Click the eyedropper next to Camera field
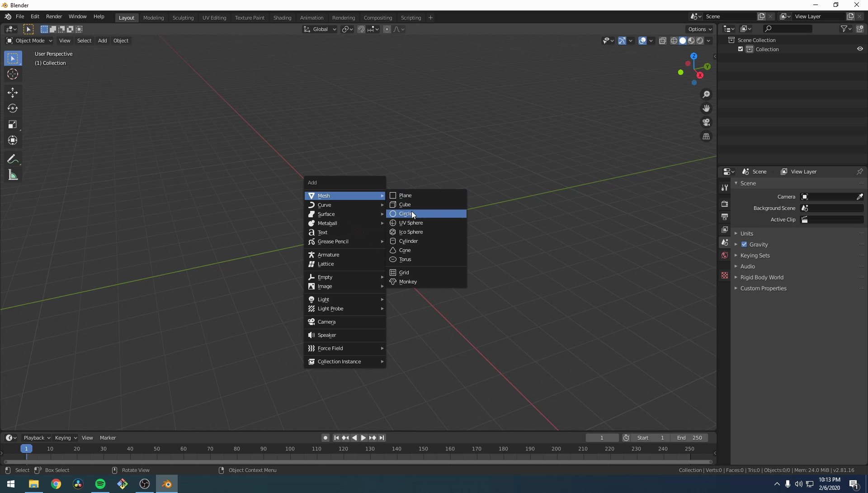The image size is (868, 493). click(859, 197)
